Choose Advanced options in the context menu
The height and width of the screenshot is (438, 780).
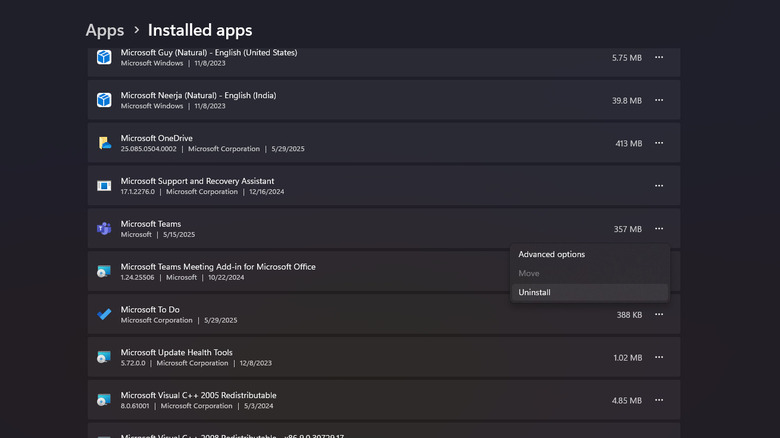[552, 254]
